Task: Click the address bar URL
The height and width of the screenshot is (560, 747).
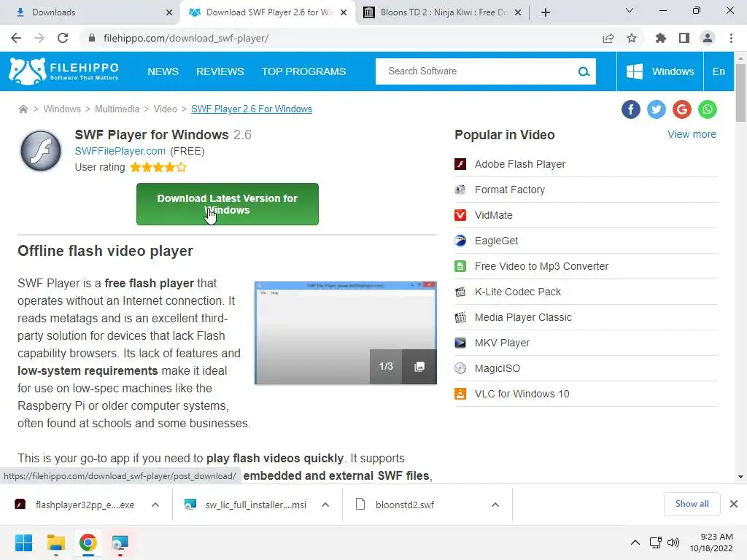Action: click(x=186, y=38)
